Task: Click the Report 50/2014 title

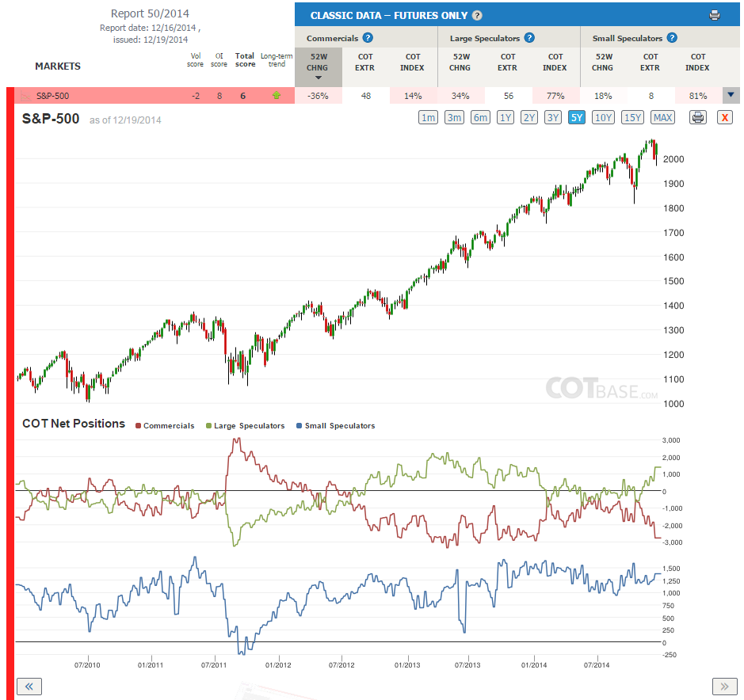Action: click(150, 13)
